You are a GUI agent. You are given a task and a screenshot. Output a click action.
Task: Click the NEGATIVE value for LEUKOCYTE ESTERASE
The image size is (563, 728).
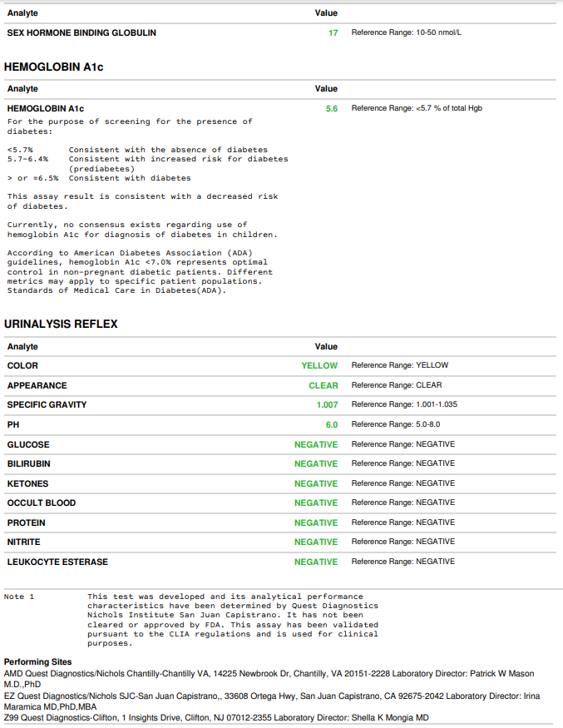pos(316,562)
